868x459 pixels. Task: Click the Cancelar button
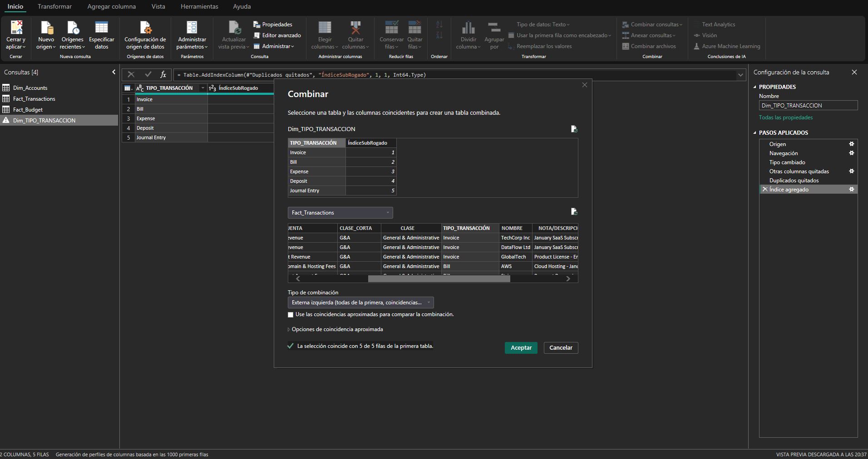point(561,348)
